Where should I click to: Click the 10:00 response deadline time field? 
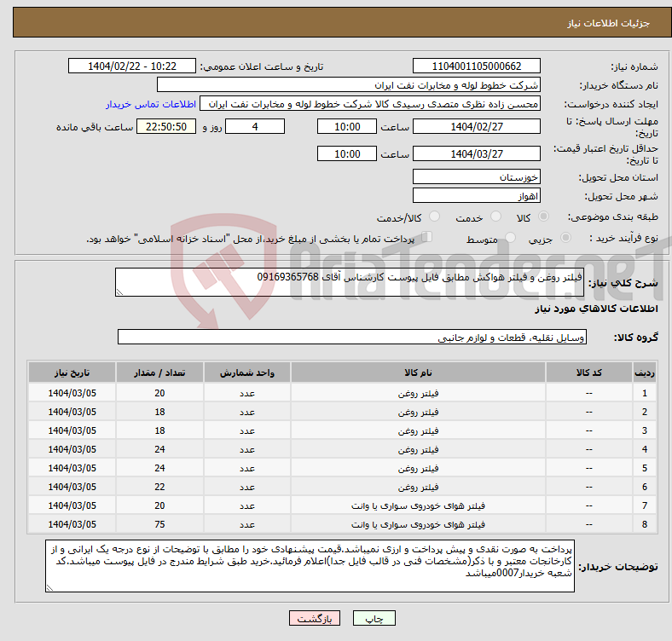347,126
